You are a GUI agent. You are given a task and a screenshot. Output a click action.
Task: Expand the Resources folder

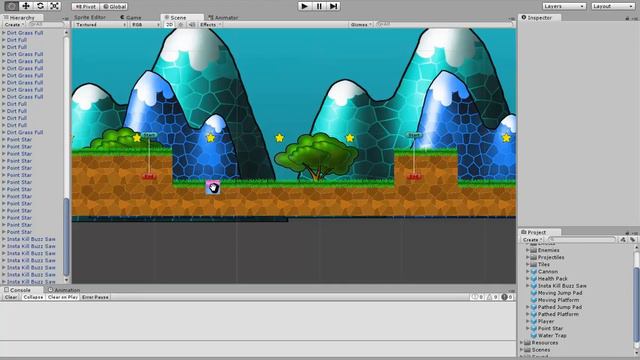(x=521, y=343)
